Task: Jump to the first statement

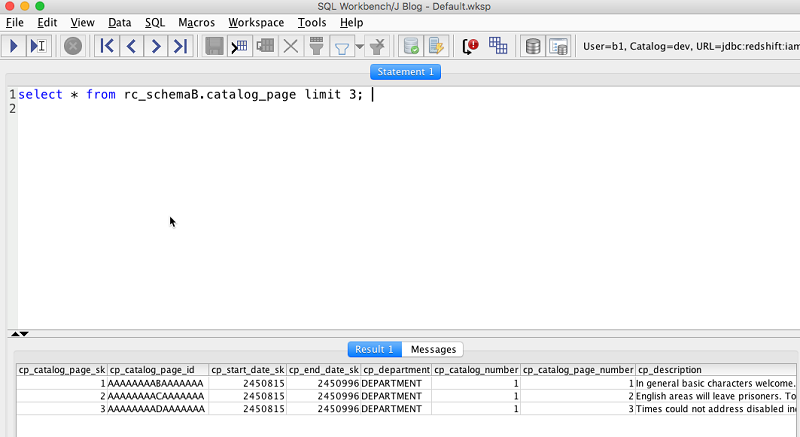Action: tap(107, 46)
